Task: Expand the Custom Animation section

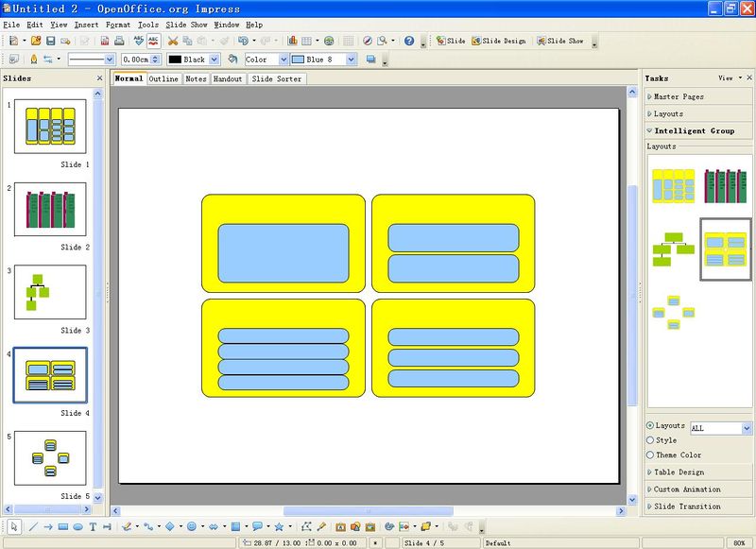Action: pos(697,489)
